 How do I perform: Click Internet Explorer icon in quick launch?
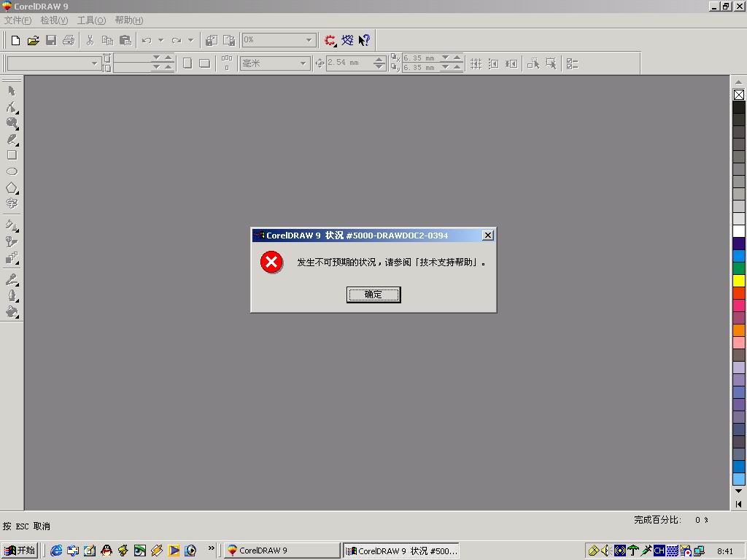(x=56, y=551)
